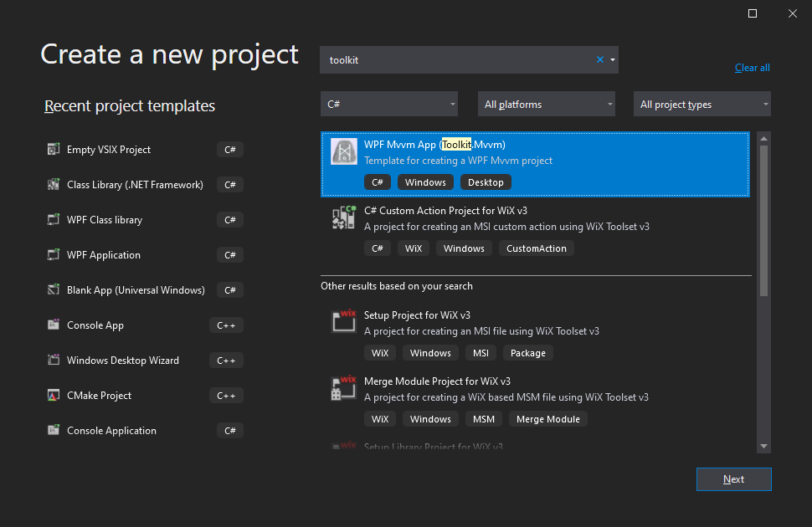Click the Class Library (.NET Framework) icon
This screenshot has height=527, width=812.
(x=54, y=184)
